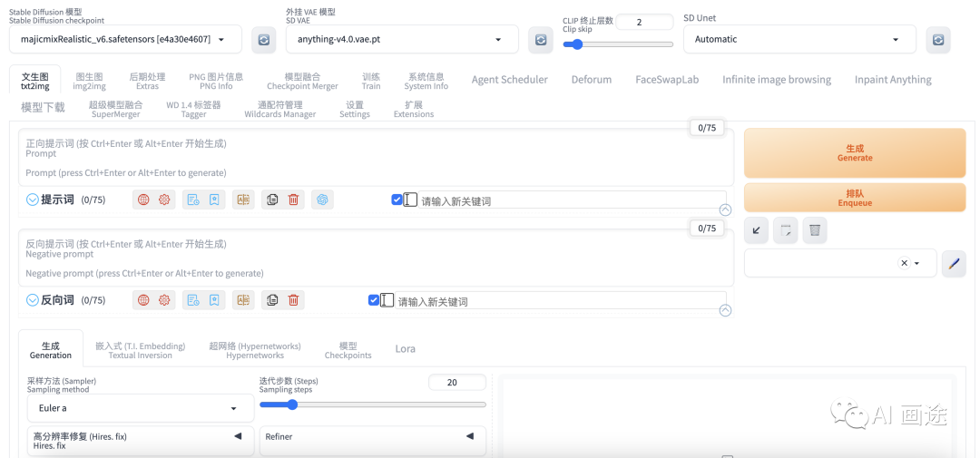Switch to the img2img tab
Screen dimensions: 980x458
pos(89,82)
